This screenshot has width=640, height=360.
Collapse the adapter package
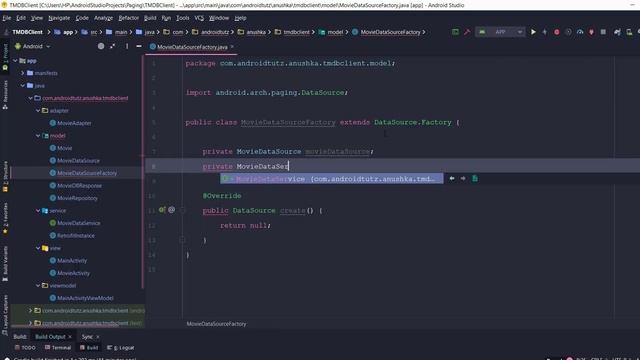(38, 111)
